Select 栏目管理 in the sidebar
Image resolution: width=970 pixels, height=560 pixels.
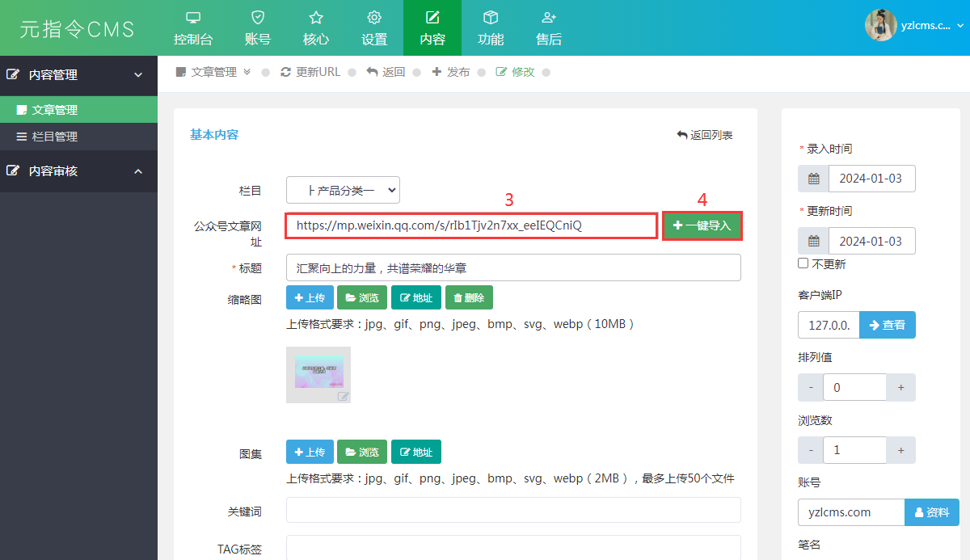[78, 137]
